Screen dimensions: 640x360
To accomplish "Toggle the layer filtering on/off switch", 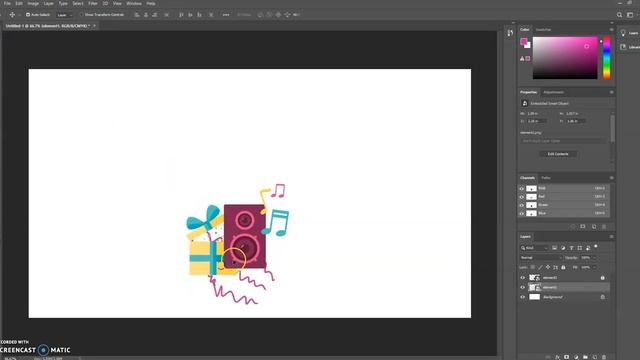I will coord(596,247).
